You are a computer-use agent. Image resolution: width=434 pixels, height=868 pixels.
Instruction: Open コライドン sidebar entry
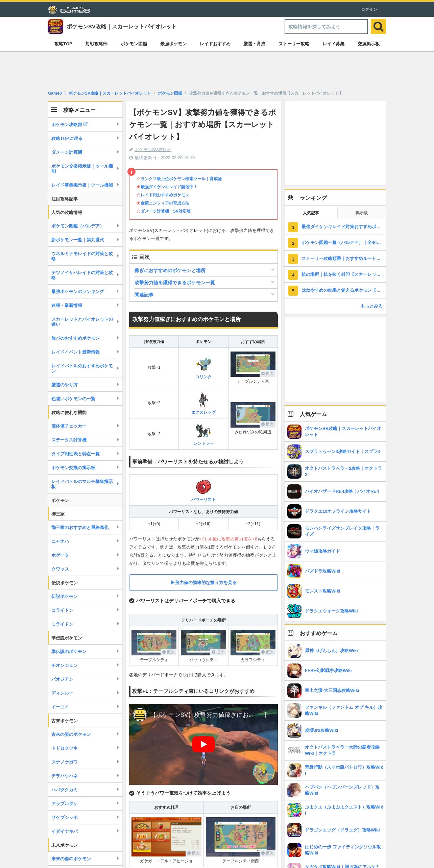click(x=85, y=610)
